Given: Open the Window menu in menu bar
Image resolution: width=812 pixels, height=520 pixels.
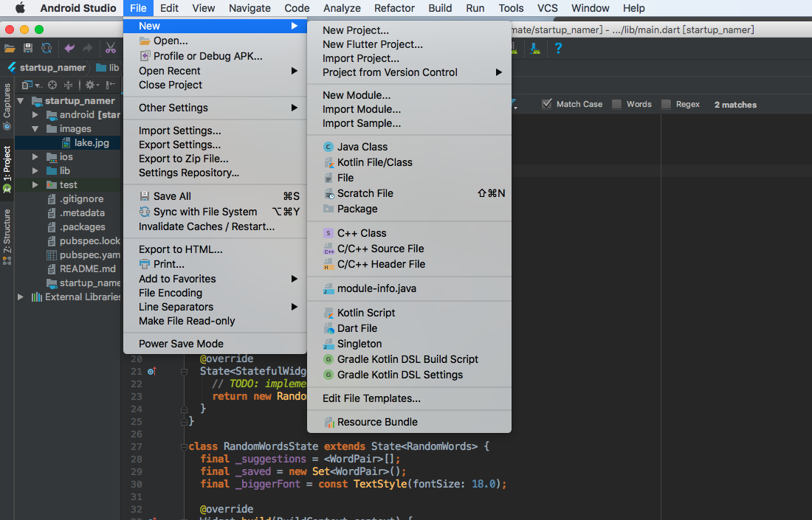Looking at the screenshot, I should tap(590, 8).
